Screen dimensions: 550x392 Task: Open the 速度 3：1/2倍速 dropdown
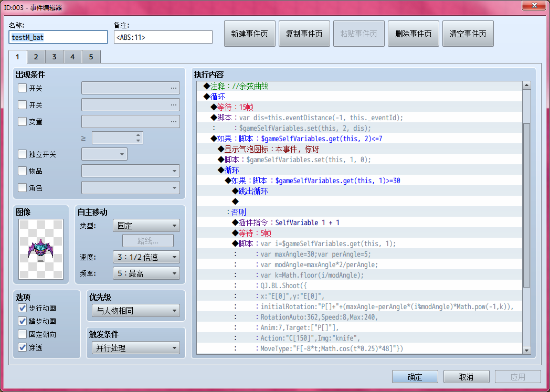(146, 257)
